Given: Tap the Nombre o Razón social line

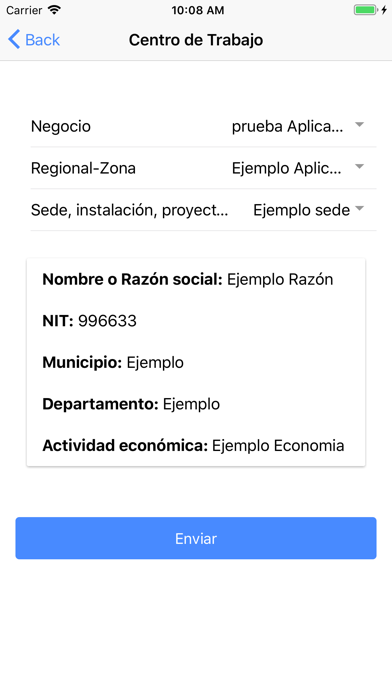Looking at the screenshot, I should tap(188, 279).
